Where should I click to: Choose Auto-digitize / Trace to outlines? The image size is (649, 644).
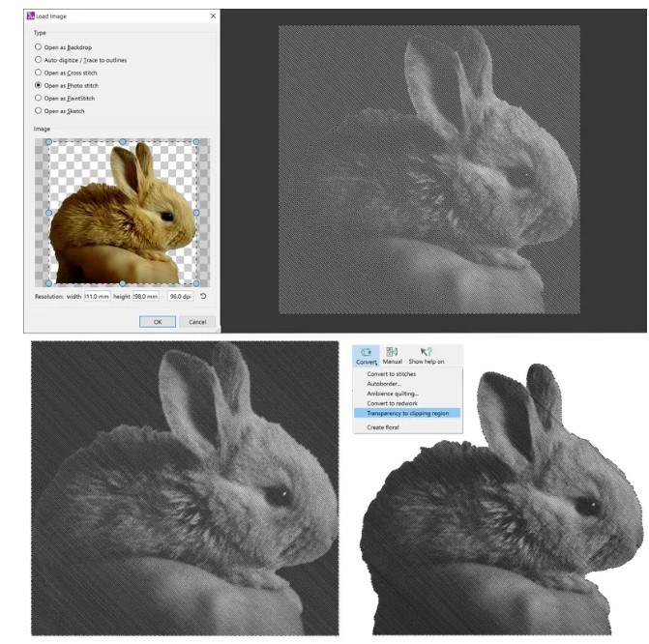pos(39,60)
